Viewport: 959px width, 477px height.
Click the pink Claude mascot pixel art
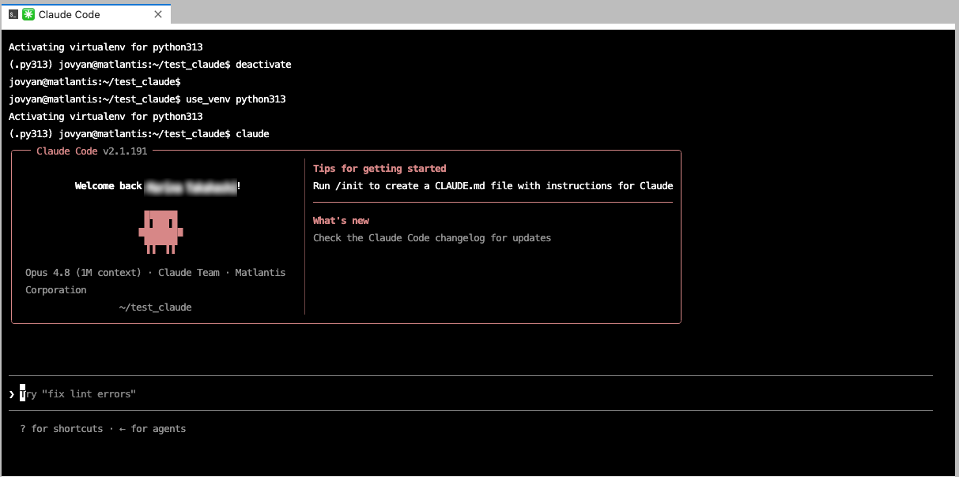pos(161,232)
